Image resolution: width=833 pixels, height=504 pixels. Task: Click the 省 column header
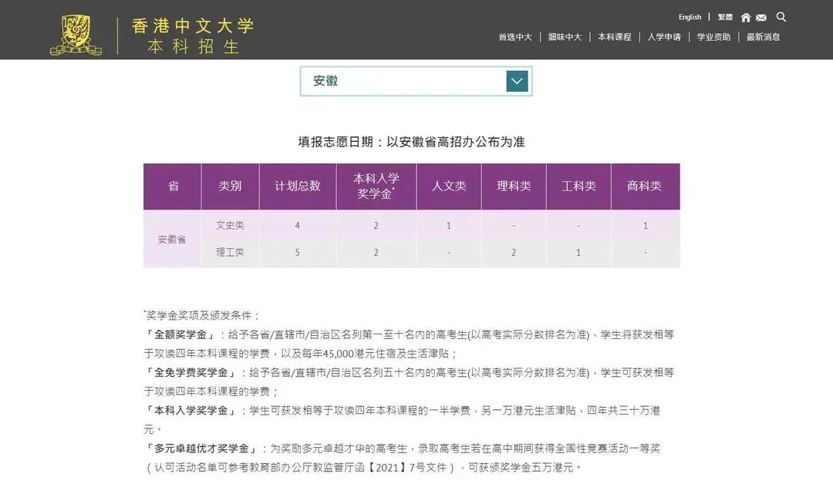(x=173, y=186)
